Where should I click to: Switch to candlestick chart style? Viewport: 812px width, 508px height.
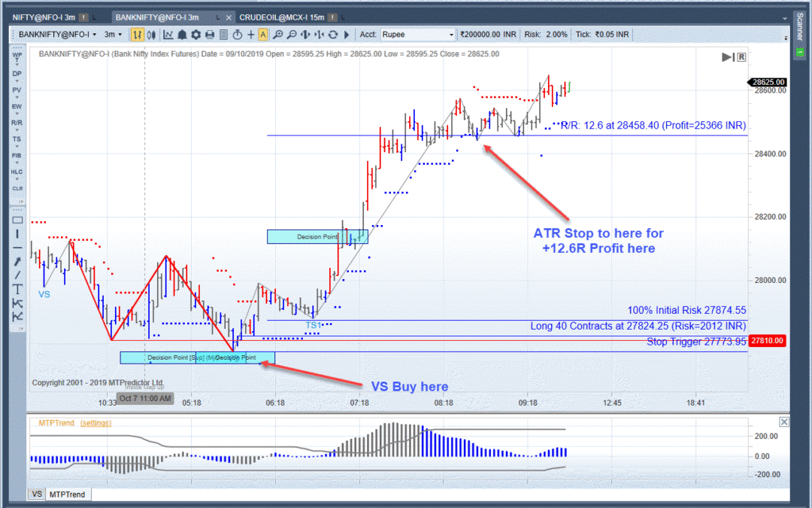[151, 35]
